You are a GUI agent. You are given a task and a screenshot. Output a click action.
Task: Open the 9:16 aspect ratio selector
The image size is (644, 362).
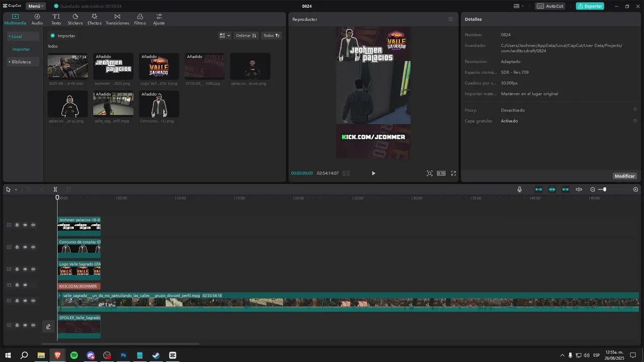click(441, 173)
